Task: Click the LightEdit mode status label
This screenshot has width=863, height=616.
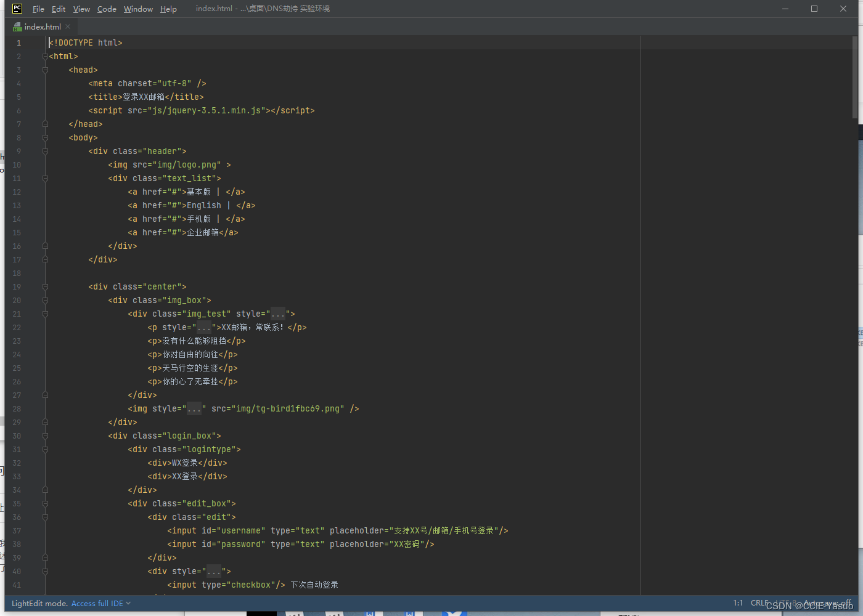Action: (39, 604)
